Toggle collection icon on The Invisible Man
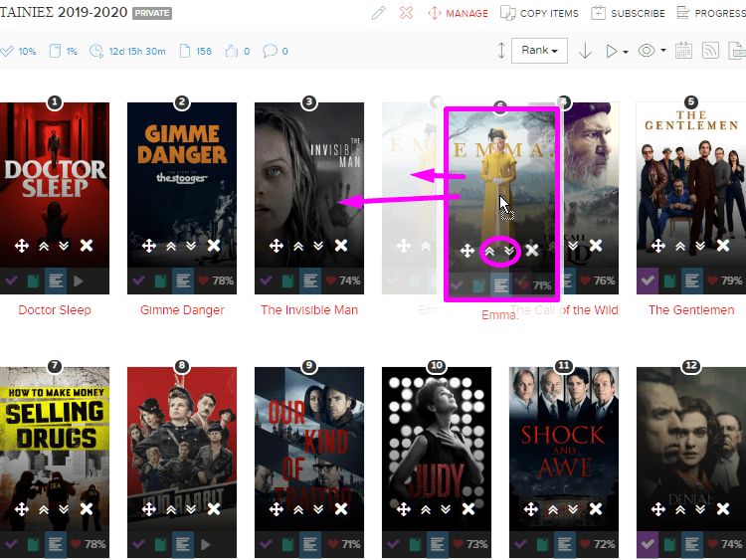This screenshot has width=746, height=560. (x=287, y=280)
